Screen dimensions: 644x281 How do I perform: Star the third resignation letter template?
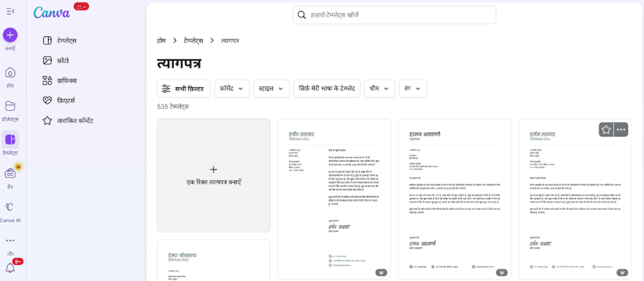[x=606, y=130]
